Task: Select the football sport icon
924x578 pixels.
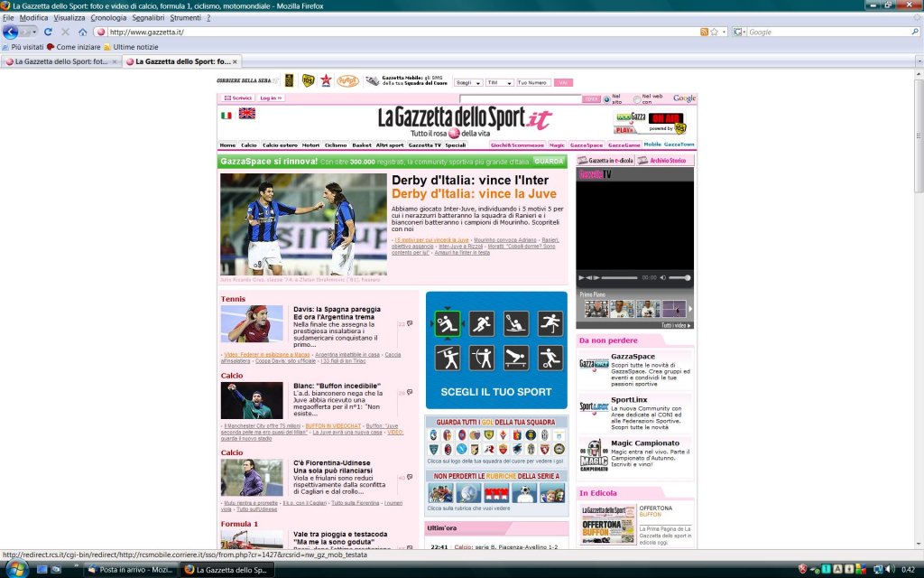Action: [x=550, y=358]
